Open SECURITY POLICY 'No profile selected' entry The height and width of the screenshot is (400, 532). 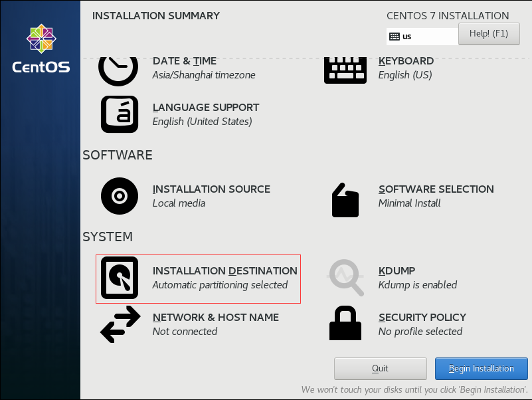click(422, 324)
